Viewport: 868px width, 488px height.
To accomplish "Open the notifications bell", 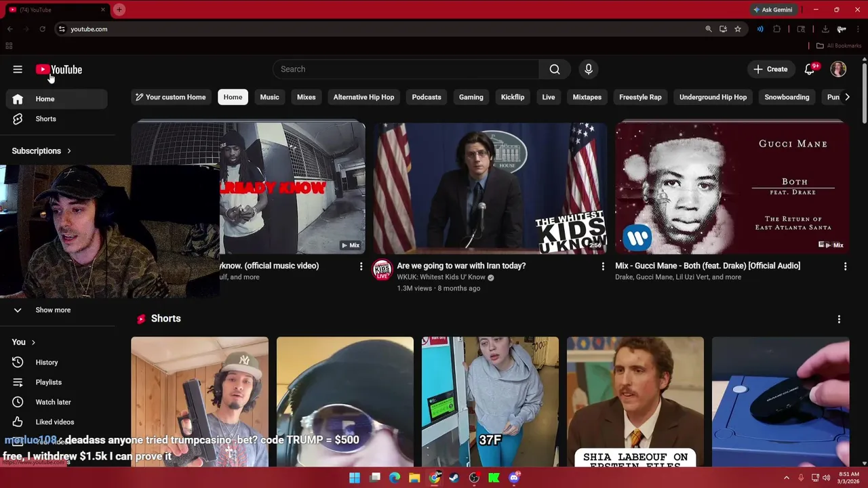I will point(809,69).
